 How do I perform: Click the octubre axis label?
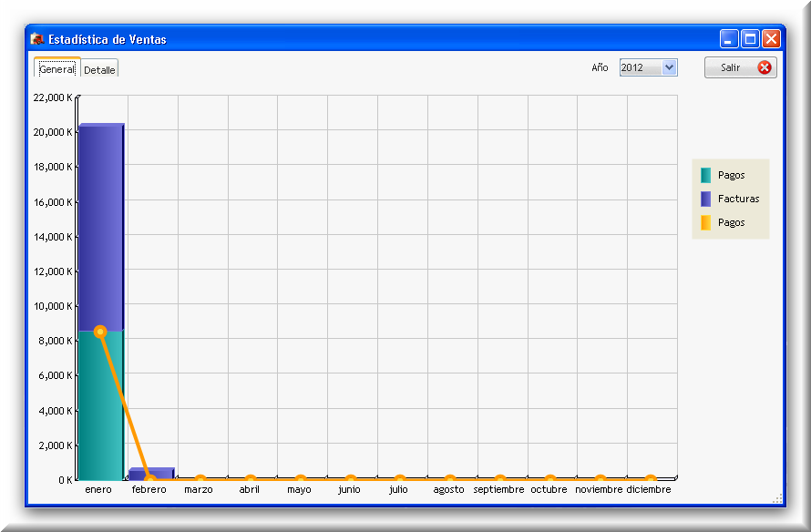coord(549,489)
